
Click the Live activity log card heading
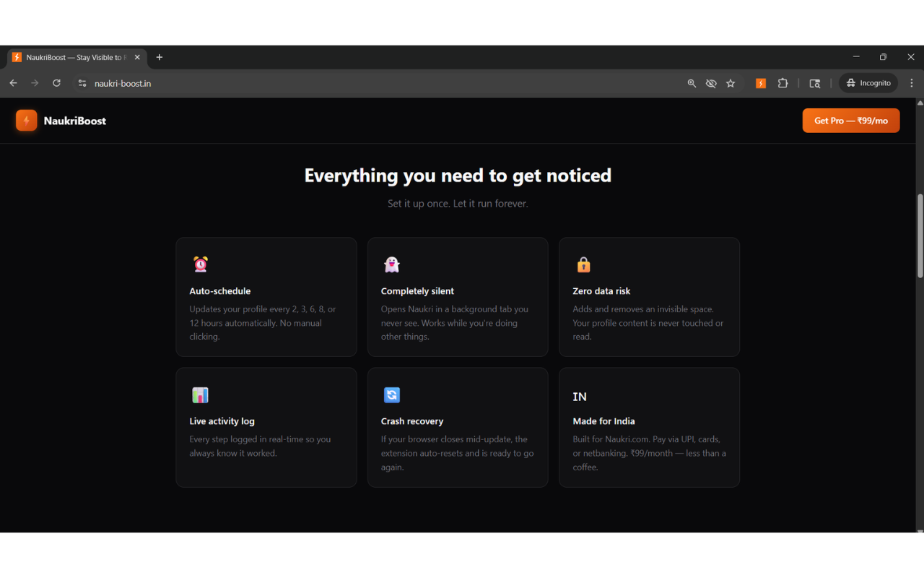tap(222, 421)
